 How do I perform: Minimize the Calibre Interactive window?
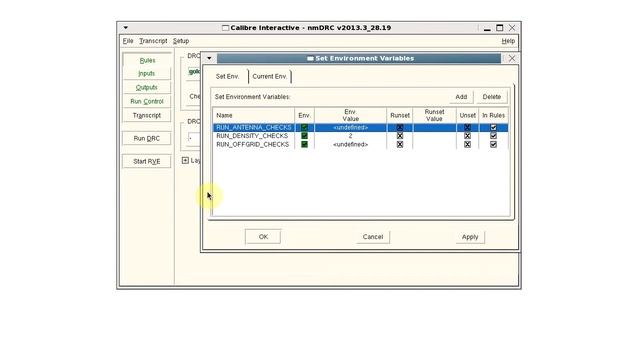point(487,29)
